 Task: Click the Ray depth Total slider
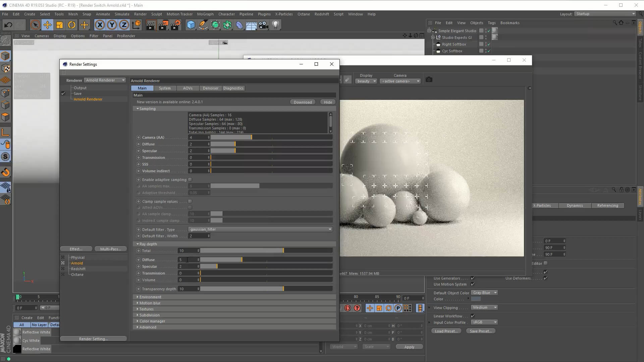point(266,251)
